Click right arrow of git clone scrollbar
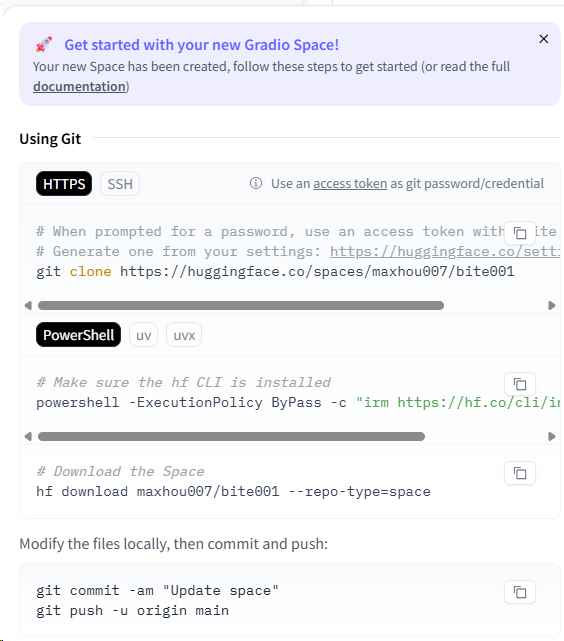This screenshot has width=564, height=641. click(x=552, y=306)
